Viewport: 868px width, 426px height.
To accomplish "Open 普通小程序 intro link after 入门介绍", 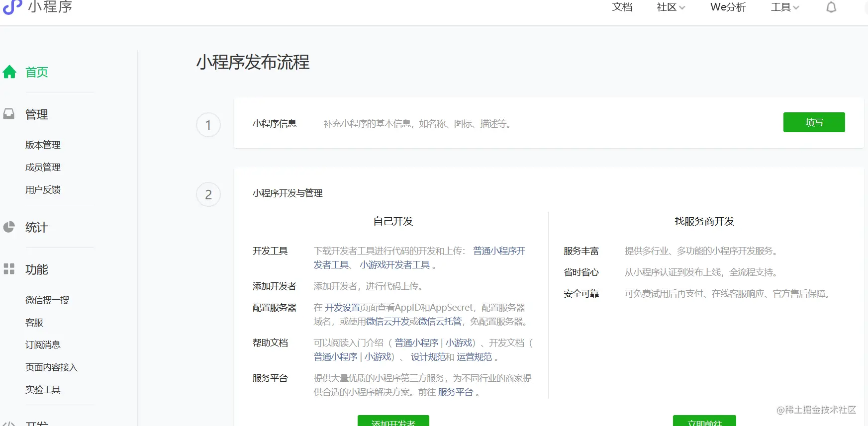I will (416, 343).
